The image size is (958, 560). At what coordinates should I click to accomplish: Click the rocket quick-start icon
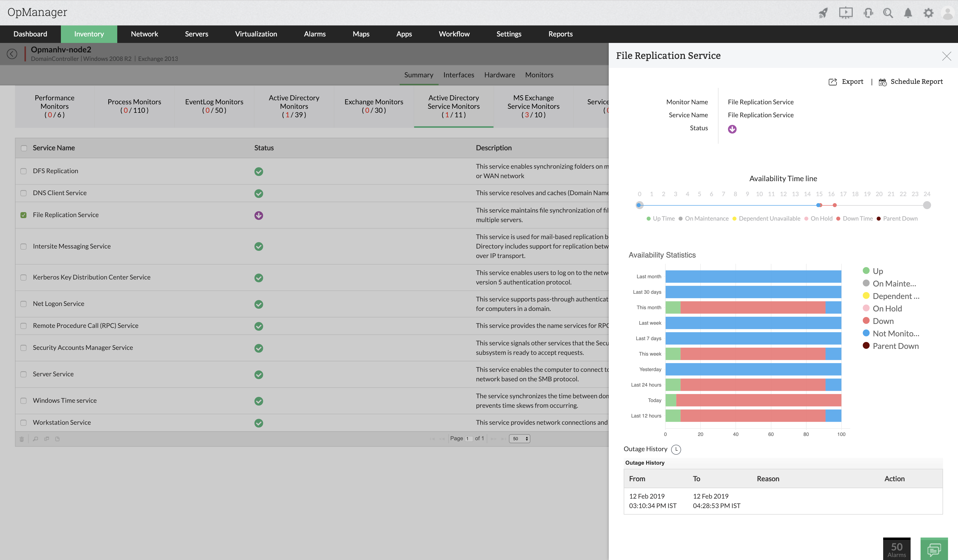pos(823,13)
